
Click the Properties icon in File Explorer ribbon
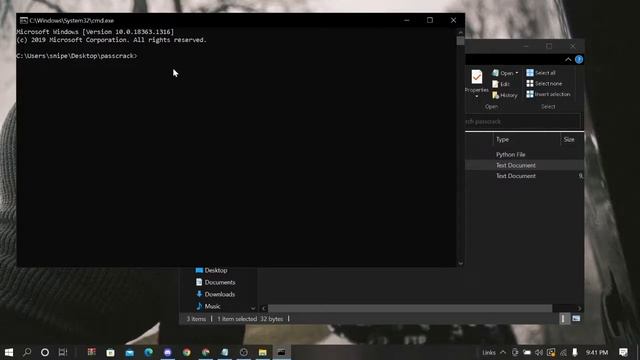pyautogui.click(x=476, y=77)
